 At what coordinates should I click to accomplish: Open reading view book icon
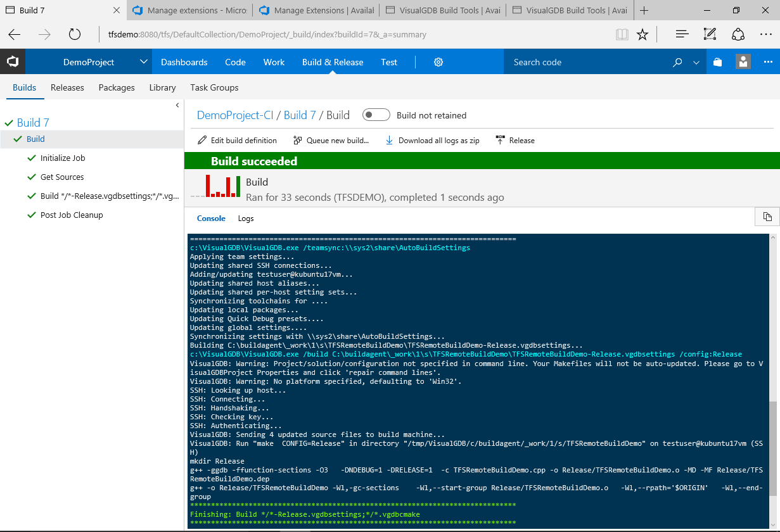coord(622,35)
